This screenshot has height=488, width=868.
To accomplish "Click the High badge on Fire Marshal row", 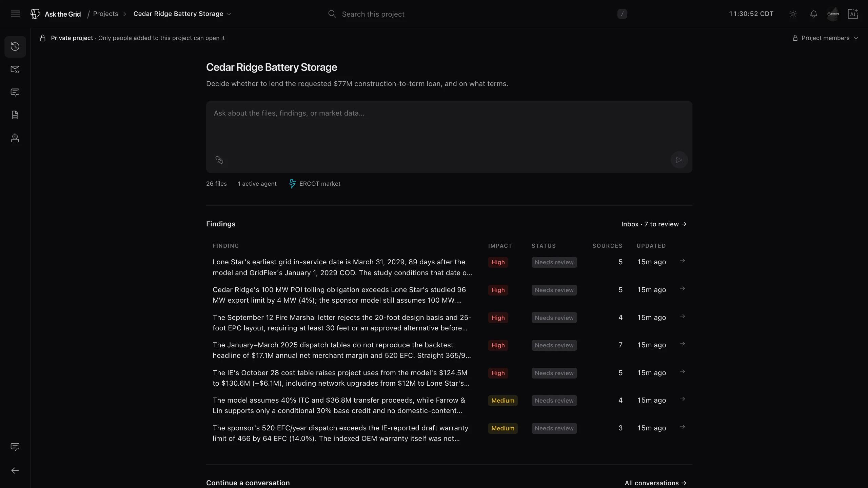I will pyautogui.click(x=498, y=318).
